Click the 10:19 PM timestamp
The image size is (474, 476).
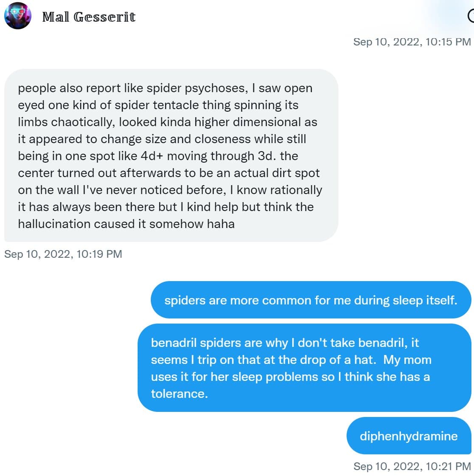tap(63, 254)
